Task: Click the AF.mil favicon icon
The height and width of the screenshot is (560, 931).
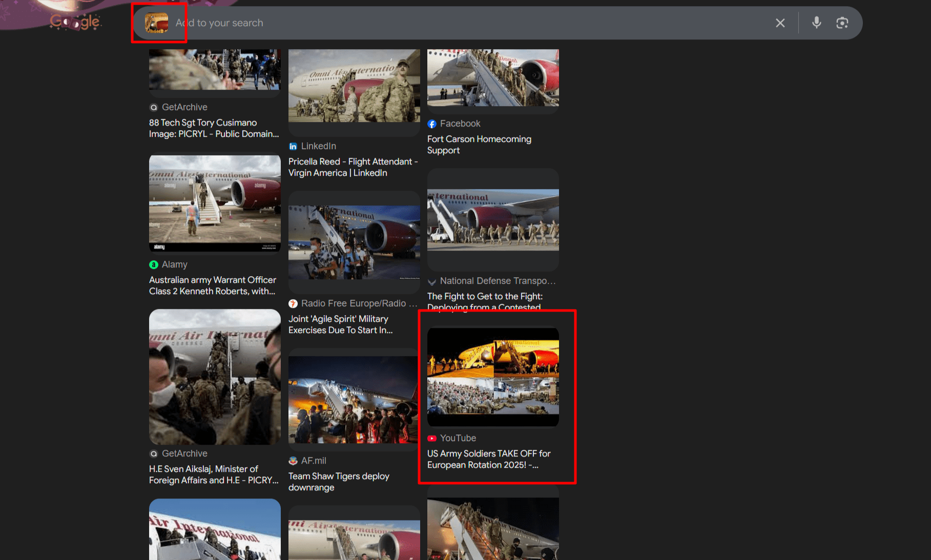Action: click(293, 461)
